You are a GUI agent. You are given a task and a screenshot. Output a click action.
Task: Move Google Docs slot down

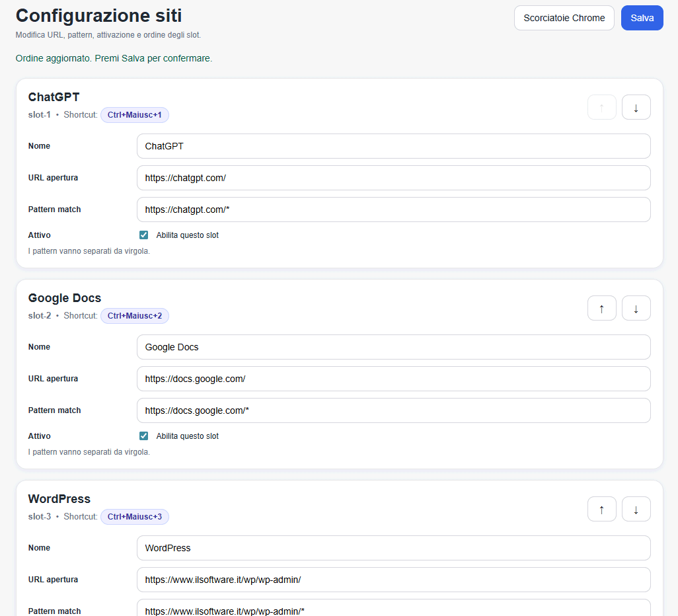pyautogui.click(x=636, y=308)
